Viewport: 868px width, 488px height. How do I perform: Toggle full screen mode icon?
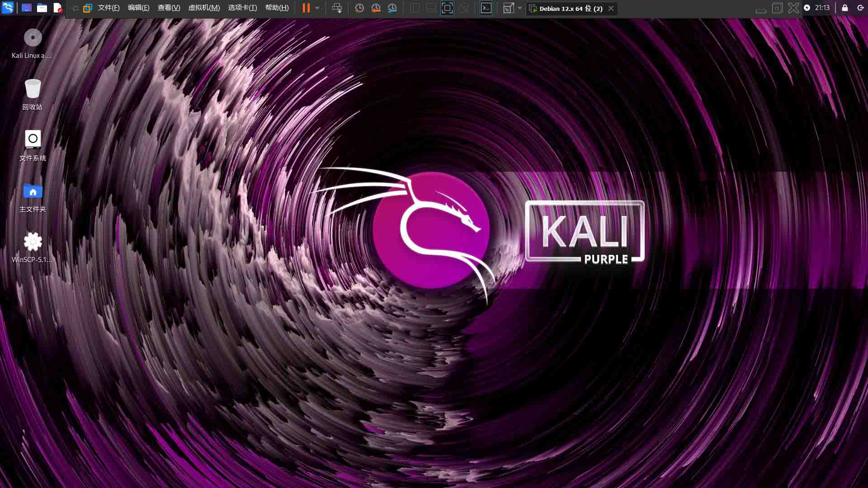click(x=447, y=8)
